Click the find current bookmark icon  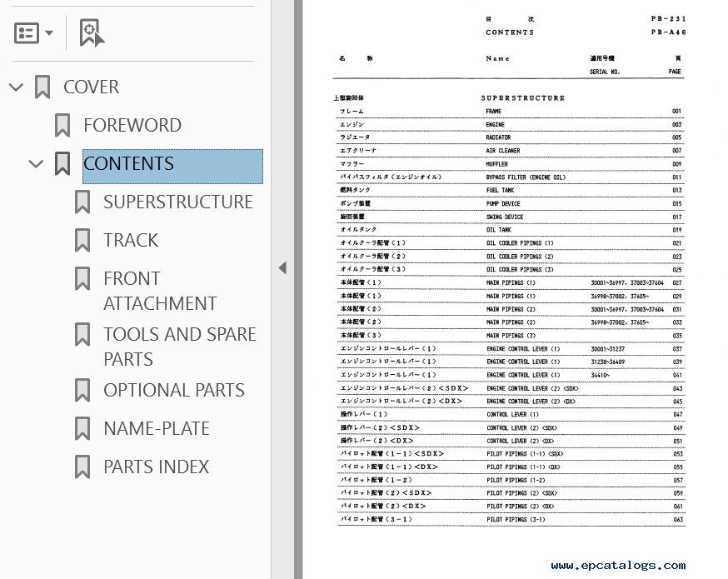tap(92, 33)
